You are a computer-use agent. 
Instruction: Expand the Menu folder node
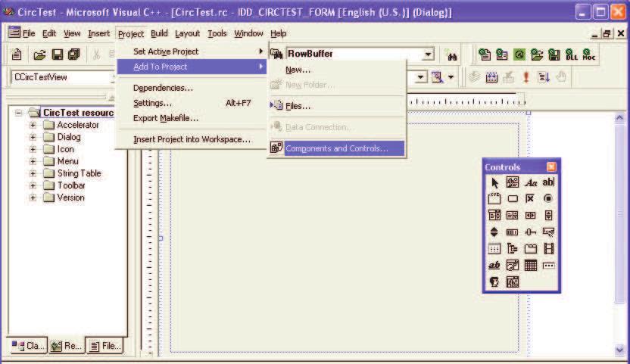tap(33, 161)
